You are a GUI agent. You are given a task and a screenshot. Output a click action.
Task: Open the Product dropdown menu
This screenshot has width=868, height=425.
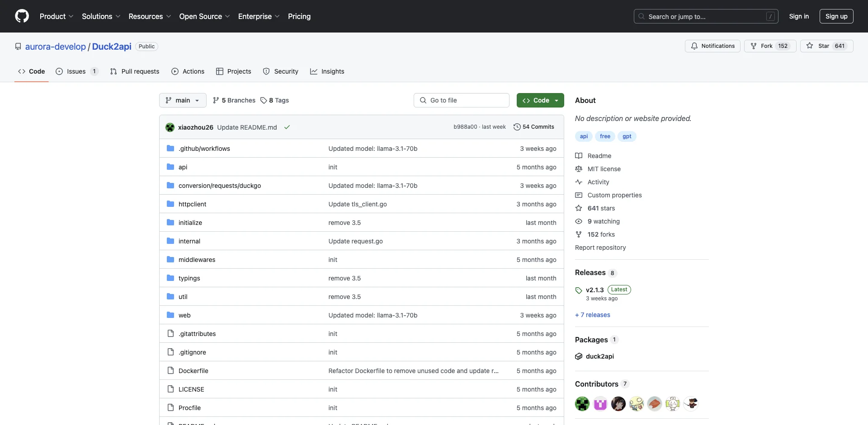tap(57, 16)
